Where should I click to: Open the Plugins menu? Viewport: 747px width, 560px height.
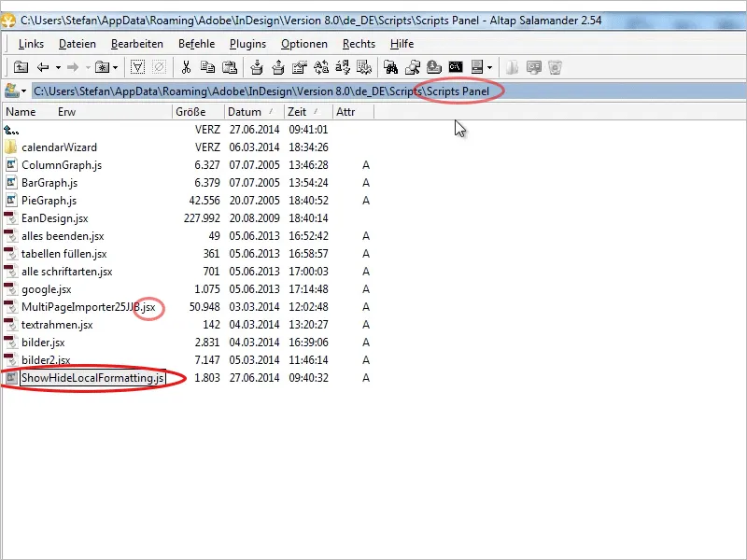247,44
